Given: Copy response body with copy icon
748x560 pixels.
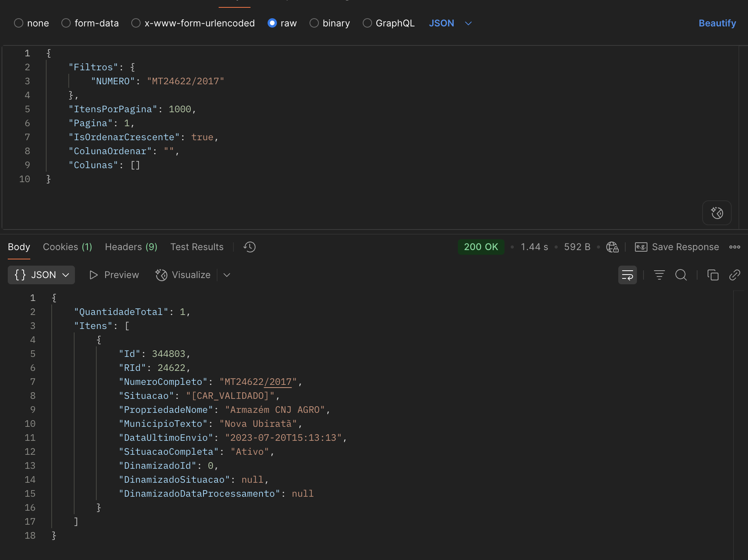Looking at the screenshot, I should (x=713, y=275).
